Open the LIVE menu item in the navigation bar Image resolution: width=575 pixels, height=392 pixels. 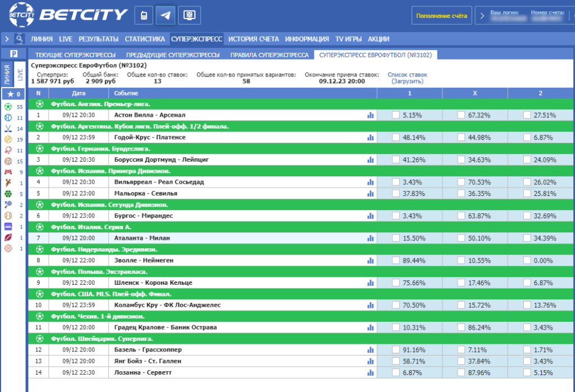pyautogui.click(x=66, y=39)
